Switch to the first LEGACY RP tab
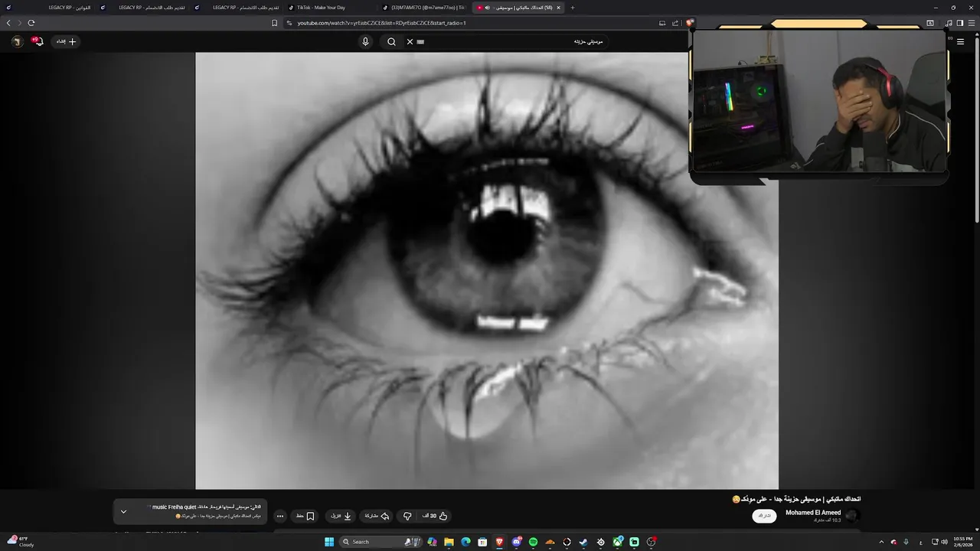Image resolution: width=980 pixels, height=551 pixels. tap(48, 8)
